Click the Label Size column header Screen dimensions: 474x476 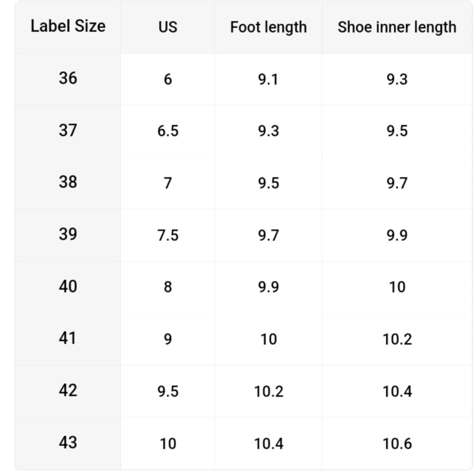(x=68, y=27)
